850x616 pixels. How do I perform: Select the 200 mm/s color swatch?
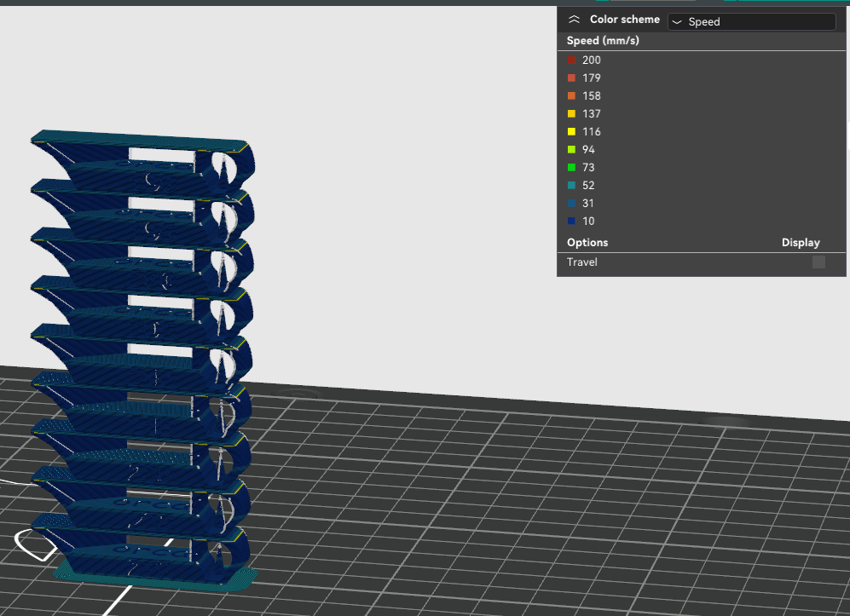click(571, 60)
